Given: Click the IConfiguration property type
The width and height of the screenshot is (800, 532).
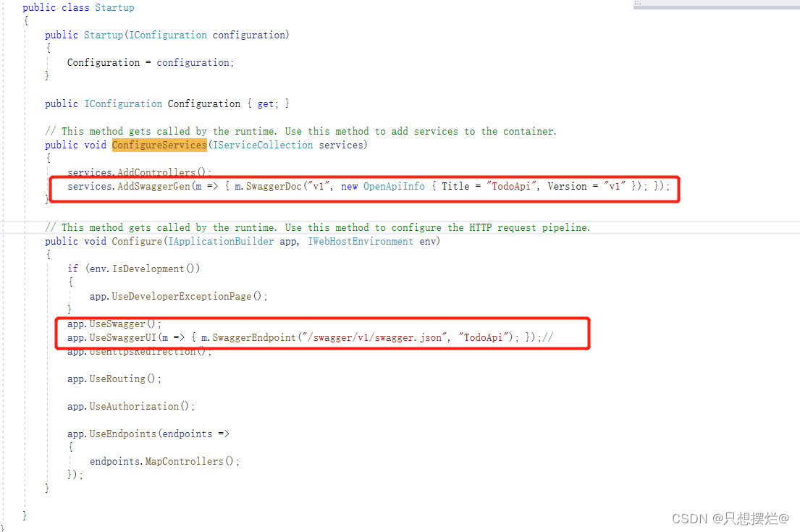Looking at the screenshot, I should pos(123,104).
